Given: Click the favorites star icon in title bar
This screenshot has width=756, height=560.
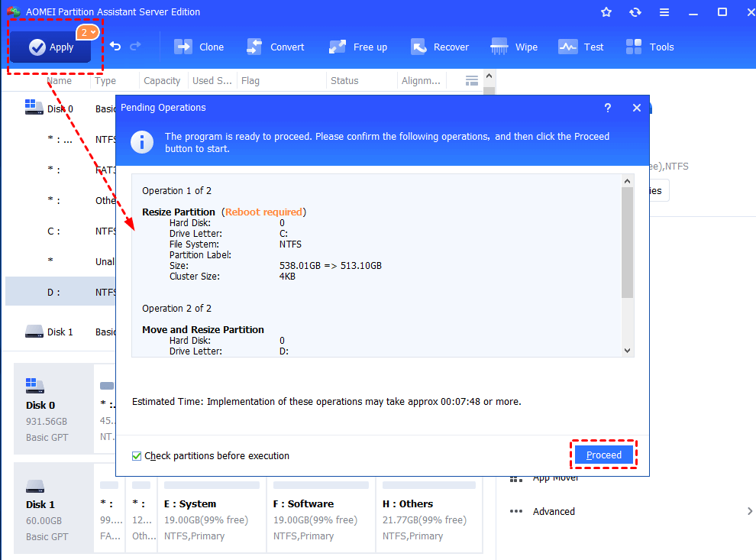Looking at the screenshot, I should 606,12.
